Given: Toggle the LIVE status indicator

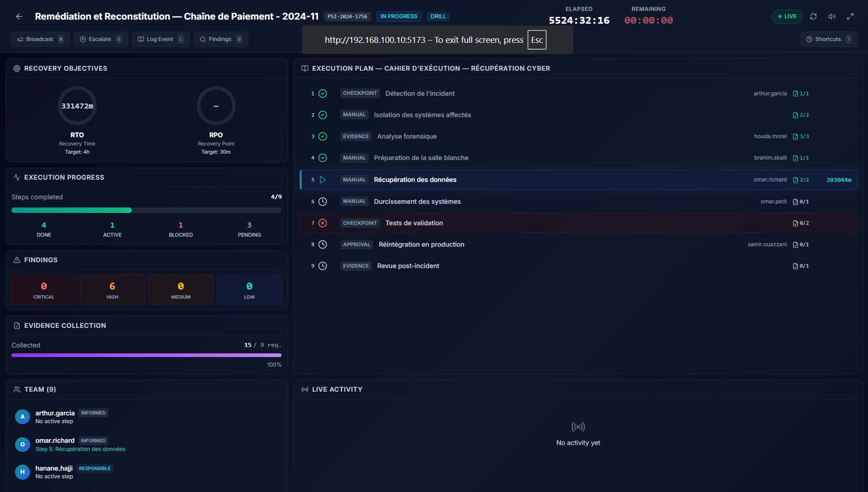Looking at the screenshot, I should [787, 16].
